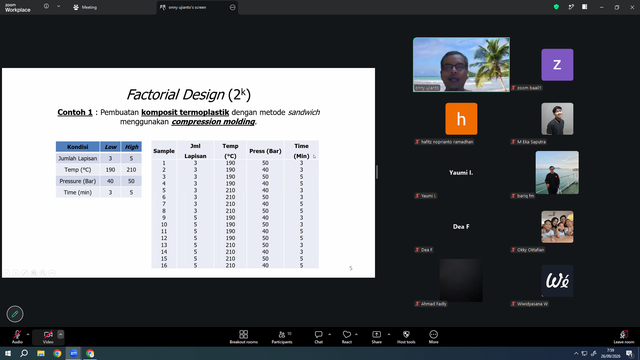
Task: Open Windows Start menu
Action: coord(8,353)
